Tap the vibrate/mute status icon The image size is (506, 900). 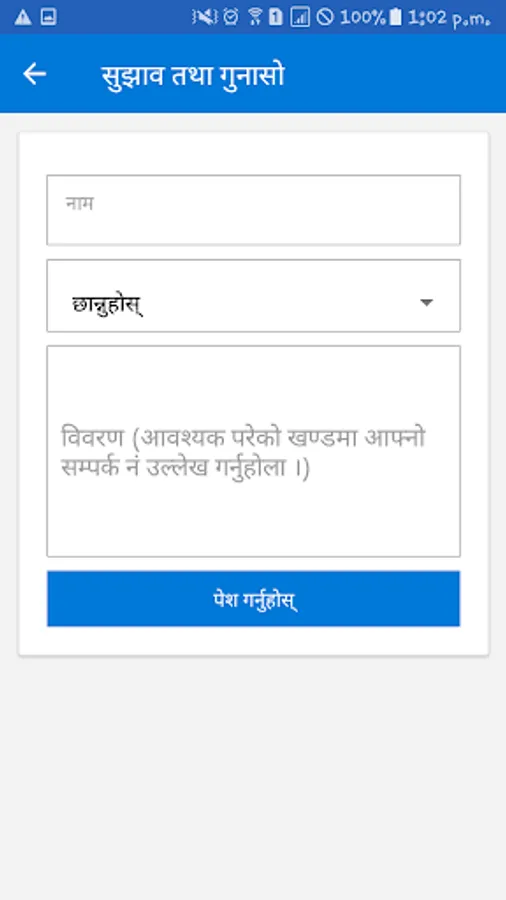coord(204,17)
